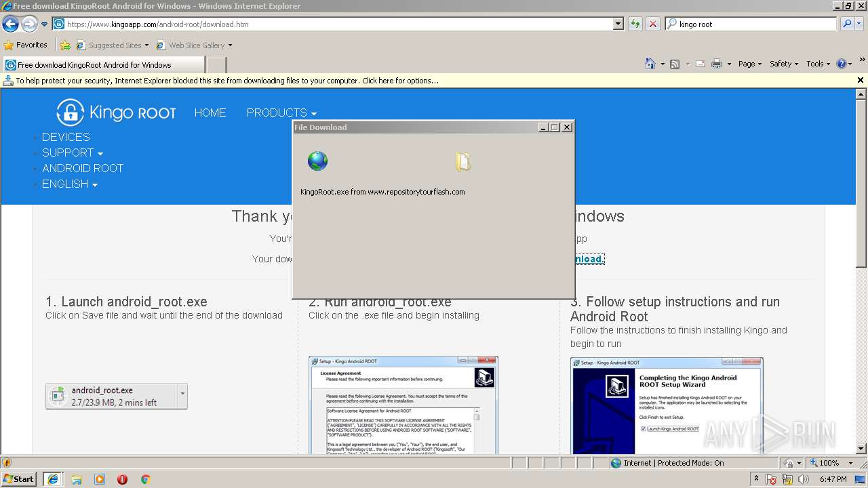Minimize the File Download dialog
Viewport: 868px width, 488px height.
click(543, 127)
